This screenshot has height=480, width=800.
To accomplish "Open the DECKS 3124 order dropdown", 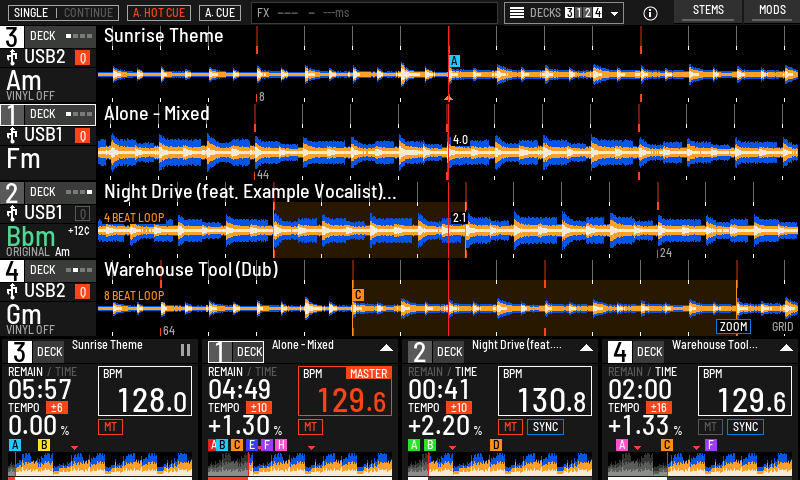I will (564, 13).
